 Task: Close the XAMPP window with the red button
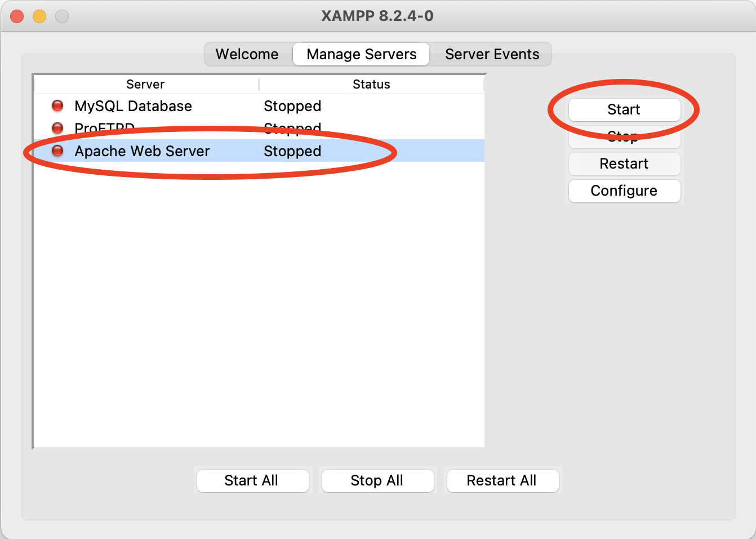[x=17, y=16]
